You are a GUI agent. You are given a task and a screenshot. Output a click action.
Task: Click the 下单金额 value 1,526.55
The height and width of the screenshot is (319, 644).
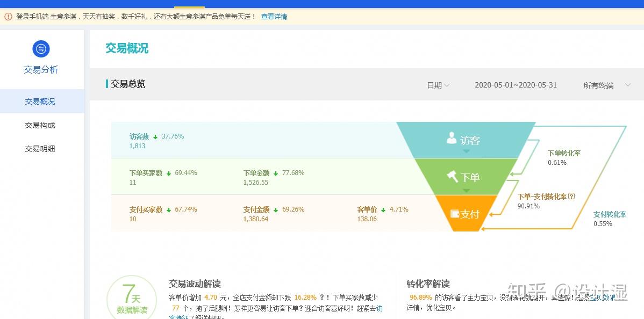(256, 182)
